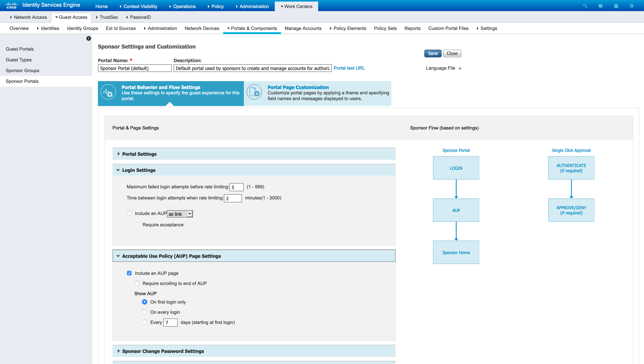Expand the Policy Elements submenu
The image size is (644, 364).
348,28
